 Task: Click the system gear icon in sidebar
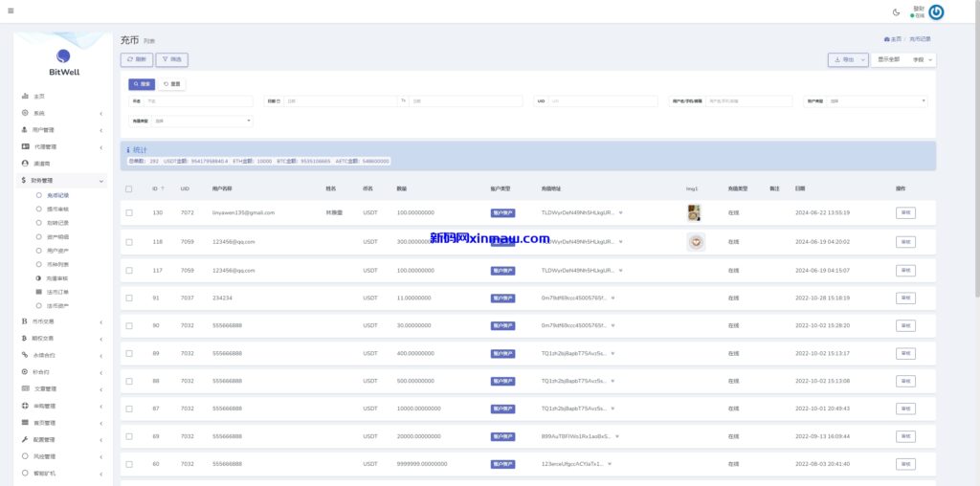point(25,113)
